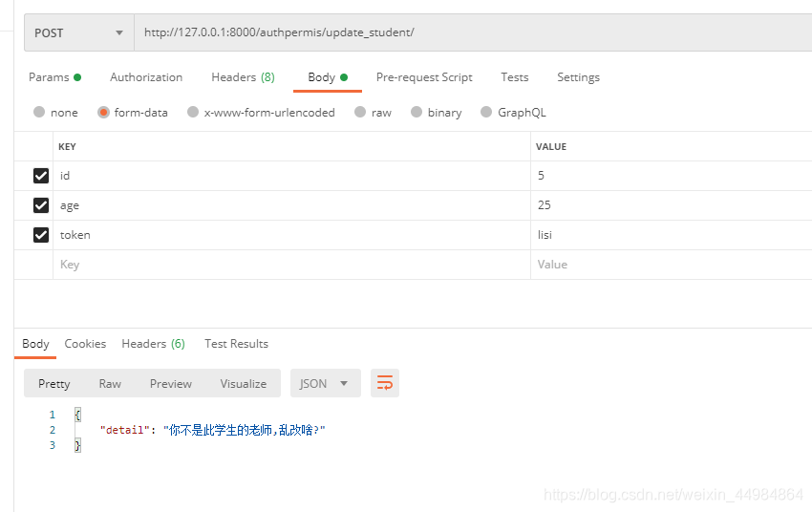Image resolution: width=812 pixels, height=512 pixels.
Task: Click the value cell '25'
Action: pyautogui.click(x=672, y=205)
